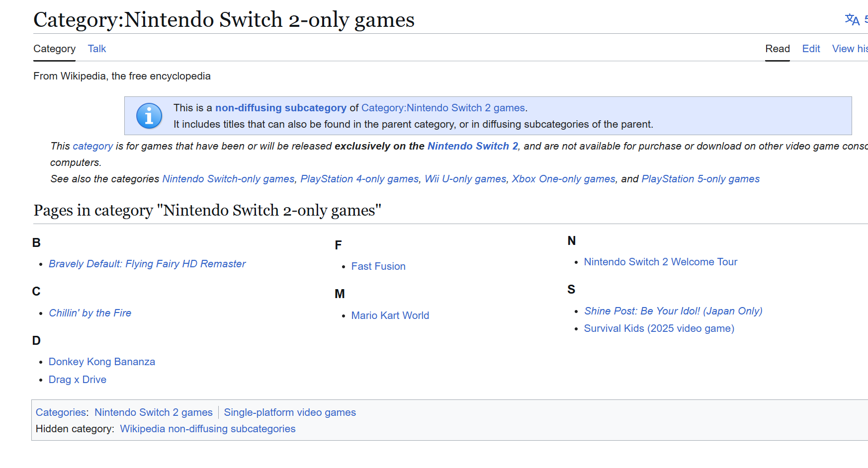Open Nintendo Switch 2 Welcome Tour

click(661, 262)
